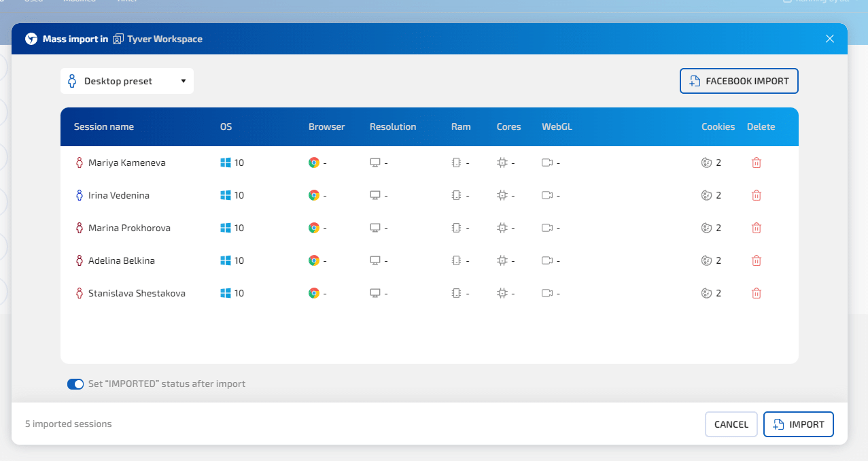
Task: Click the Cores column header
Action: pyautogui.click(x=509, y=126)
